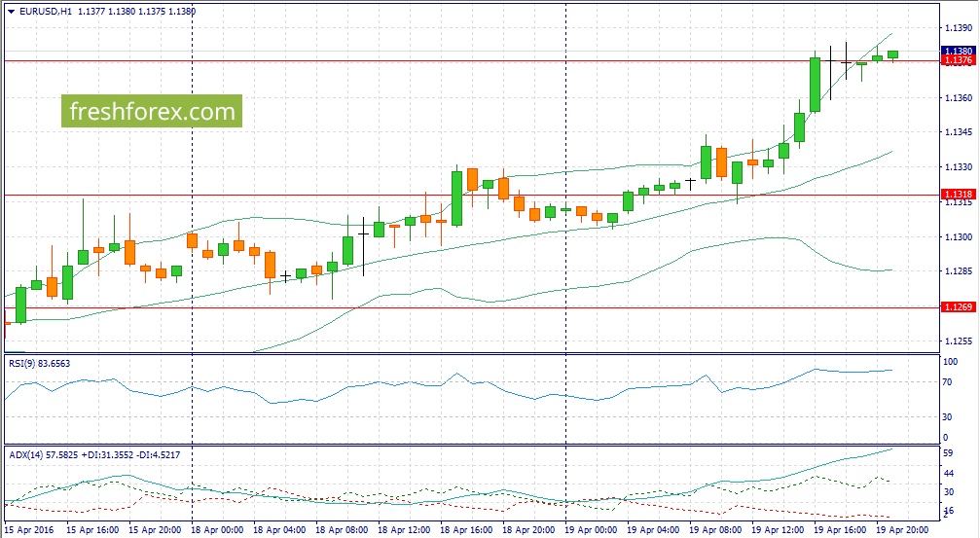
Task: Click the 1.1300 price scale label
Action: [956, 236]
